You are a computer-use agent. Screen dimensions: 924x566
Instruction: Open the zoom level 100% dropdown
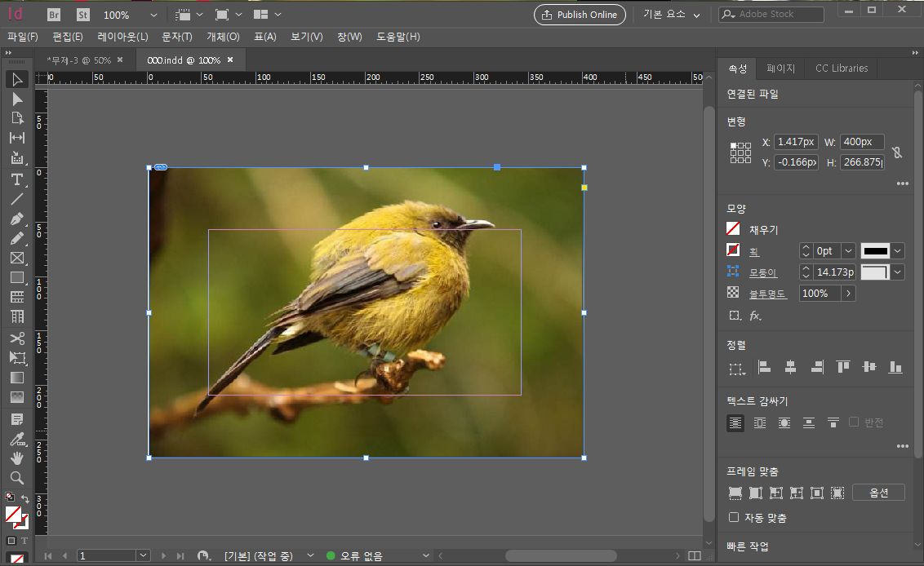click(x=154, y=15)
